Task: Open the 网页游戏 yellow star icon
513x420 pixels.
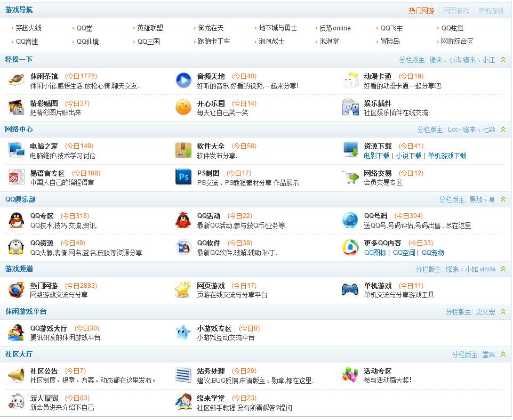Action: tap(183, 289)
